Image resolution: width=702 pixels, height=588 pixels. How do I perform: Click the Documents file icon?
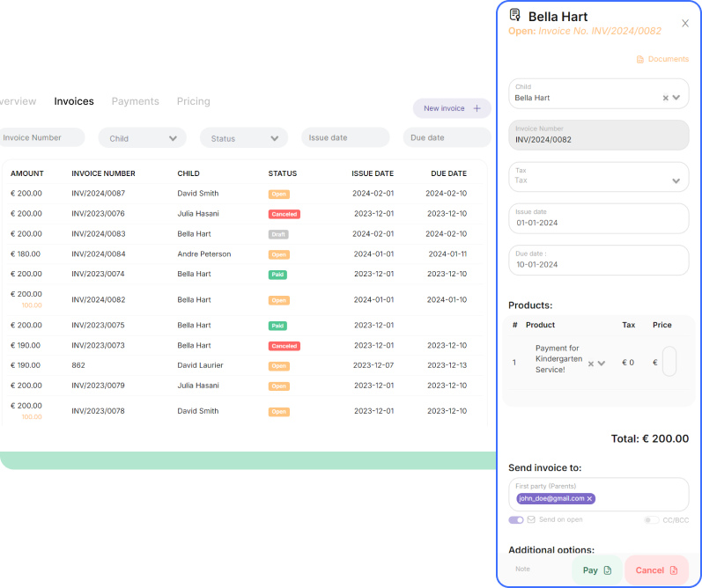[640, 60]
